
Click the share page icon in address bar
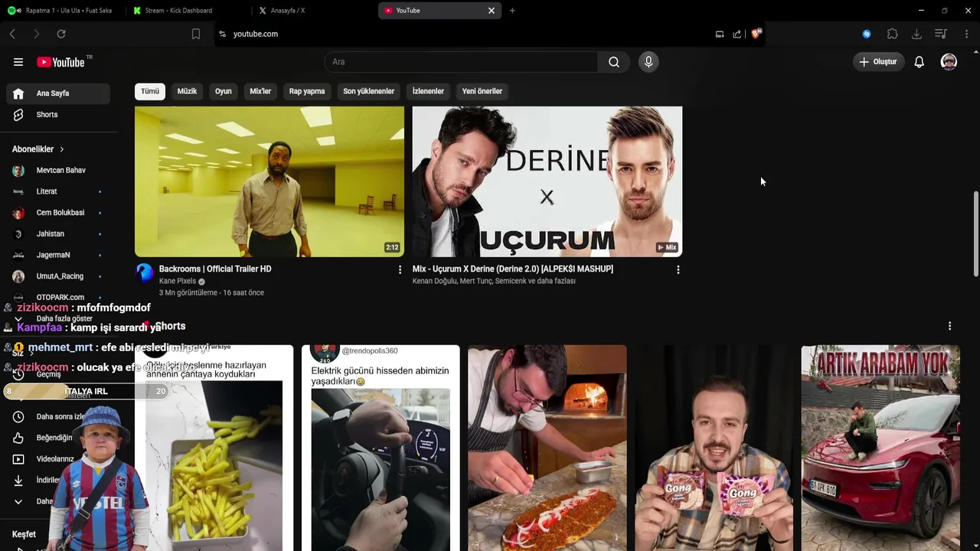click(737, 34)
